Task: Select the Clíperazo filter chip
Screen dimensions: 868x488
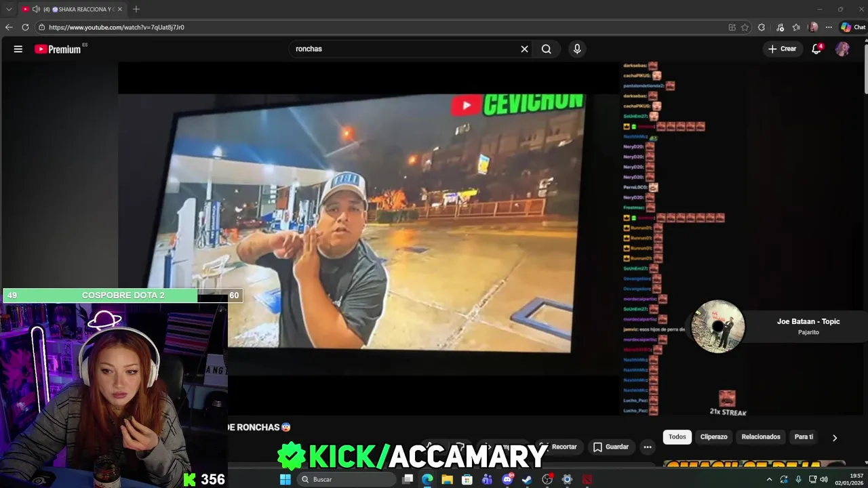Action: click(x=713, y=436)
